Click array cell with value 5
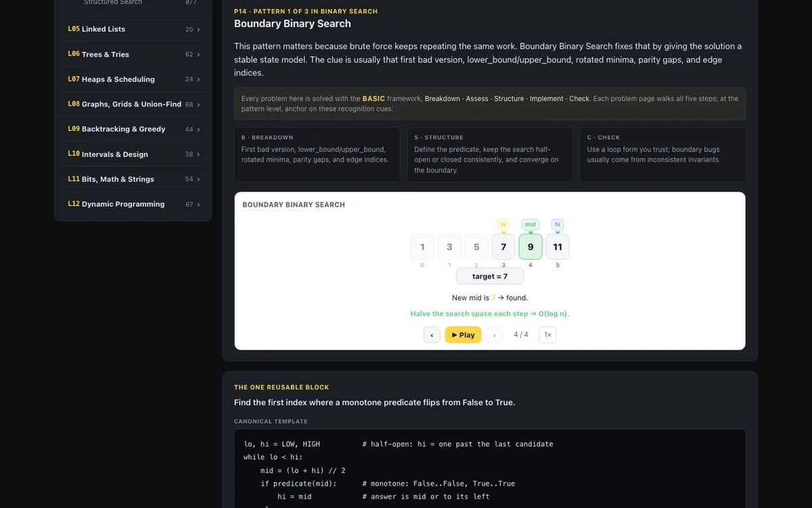The image size is (812, 508). pyautogui.click(x=476, y=247)
